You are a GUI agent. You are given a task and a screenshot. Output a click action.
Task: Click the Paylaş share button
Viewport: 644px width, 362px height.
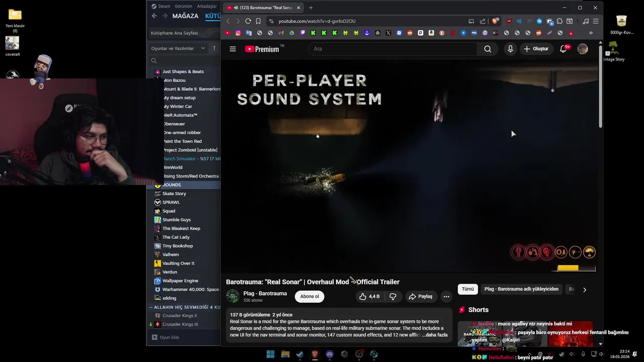[421, 297]
